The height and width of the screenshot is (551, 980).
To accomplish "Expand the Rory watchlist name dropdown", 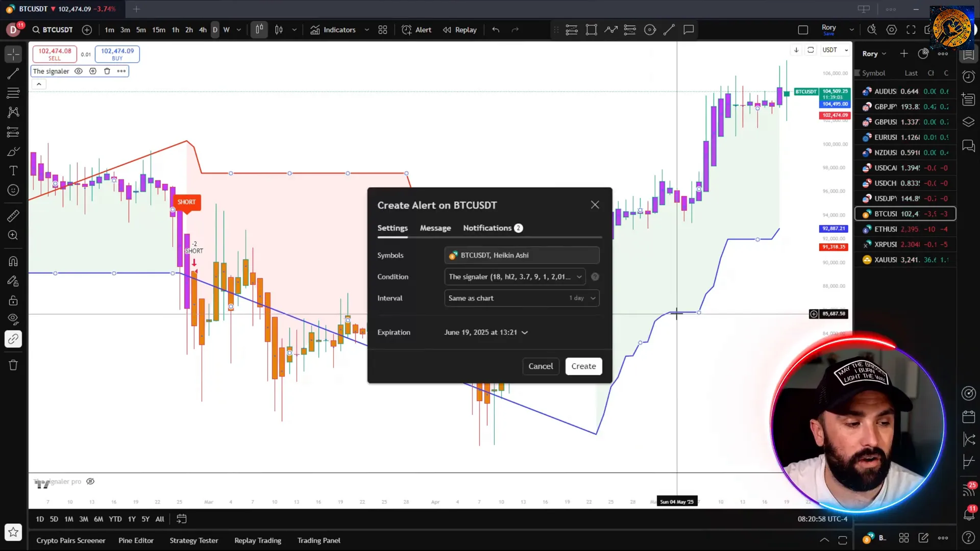I will click(874, 54).
